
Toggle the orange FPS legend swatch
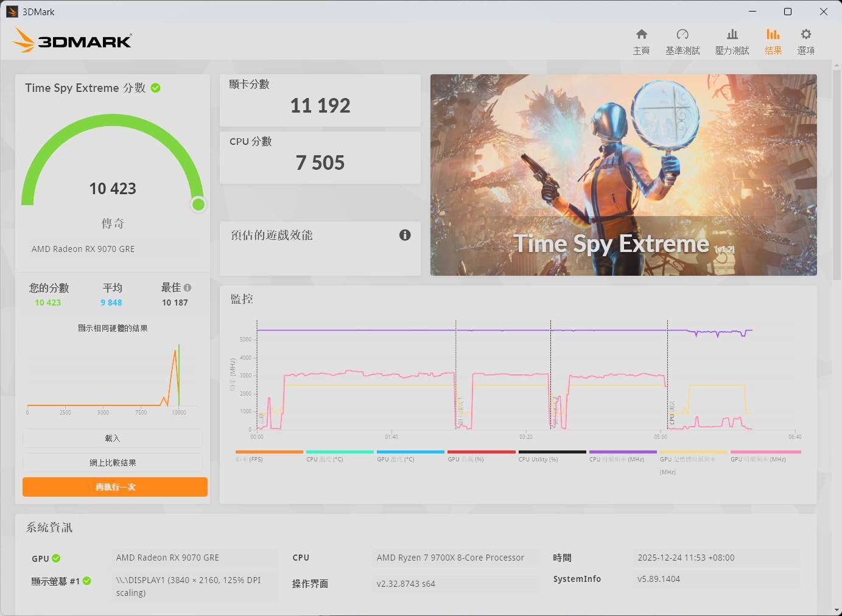point(269,452)
